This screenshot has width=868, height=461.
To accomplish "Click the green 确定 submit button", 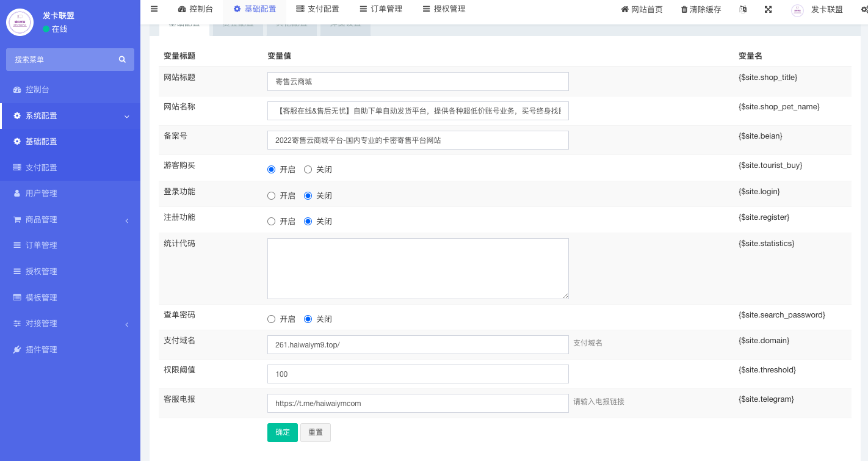I will click(x=282, y=432).
